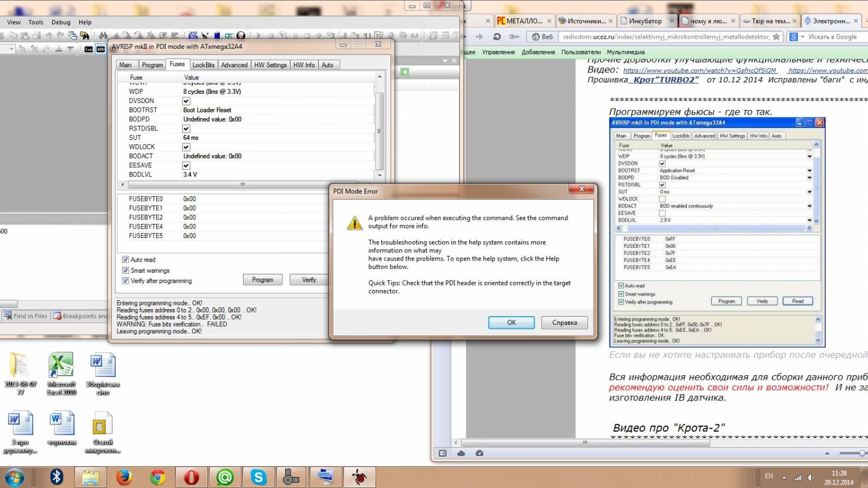This screenshot has height=488, width=868.
Task: Open Google Chrome from the taskbar
Action: pos(157,477)
